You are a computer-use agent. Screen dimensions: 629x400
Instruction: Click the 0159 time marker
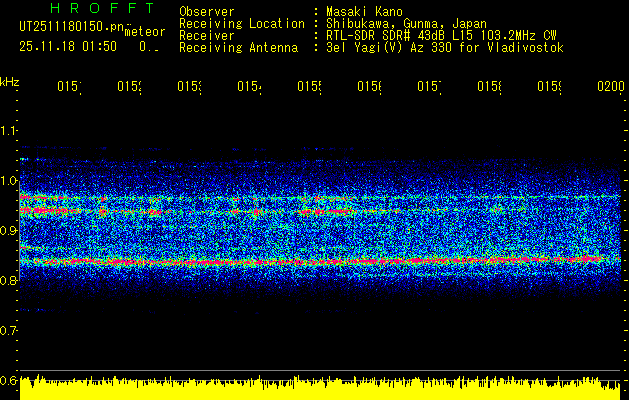tap(549, 87)
